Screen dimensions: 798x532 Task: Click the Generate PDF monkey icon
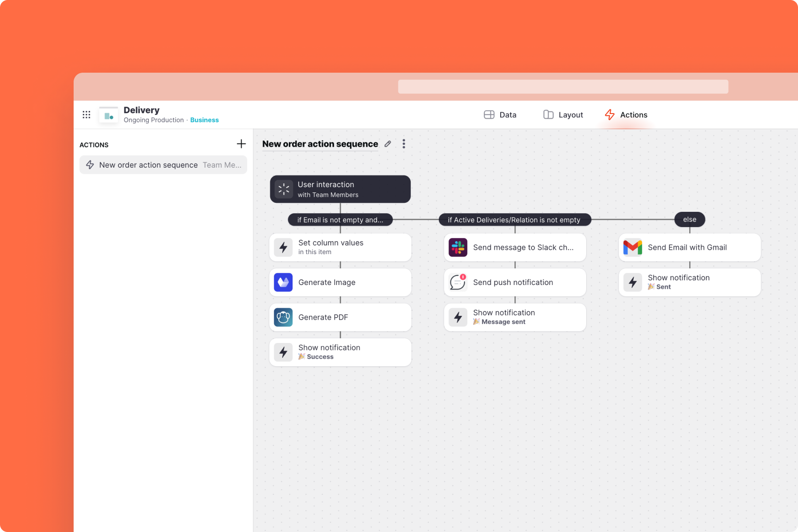[x=283, y=317]
